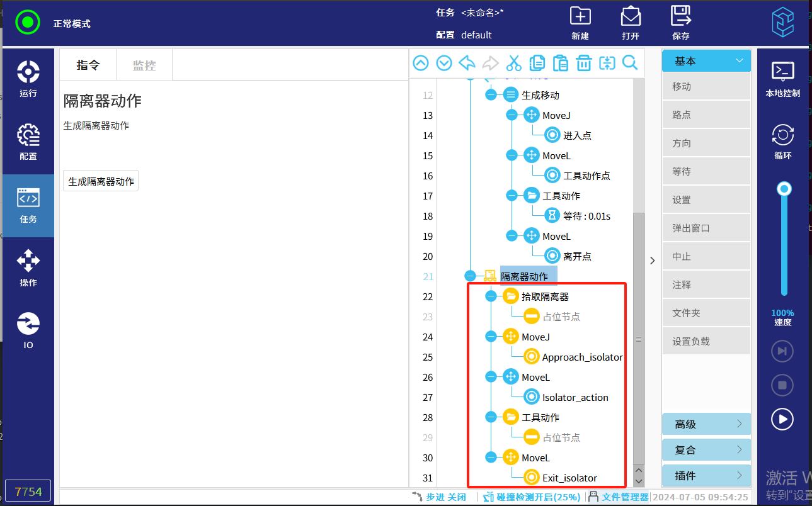
Task: Add a 等待 command from basic list
Action: pyautogui.click(x=706, y=171)
